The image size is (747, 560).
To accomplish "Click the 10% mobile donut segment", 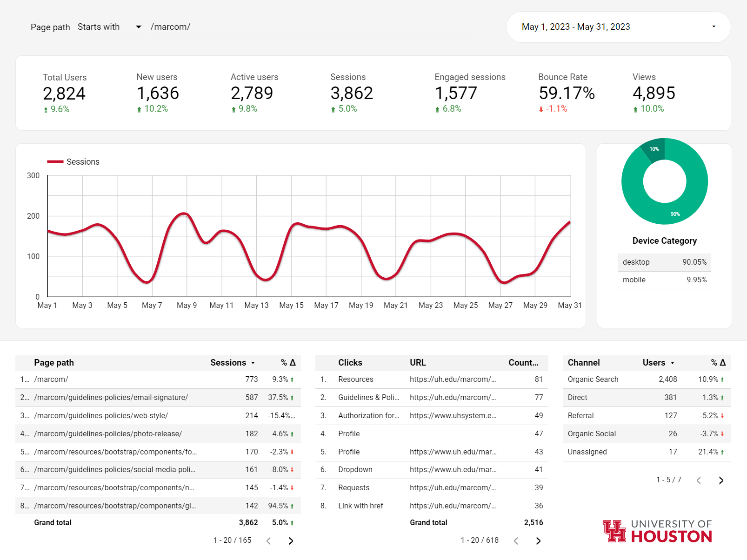I will [x=654, y=150].
